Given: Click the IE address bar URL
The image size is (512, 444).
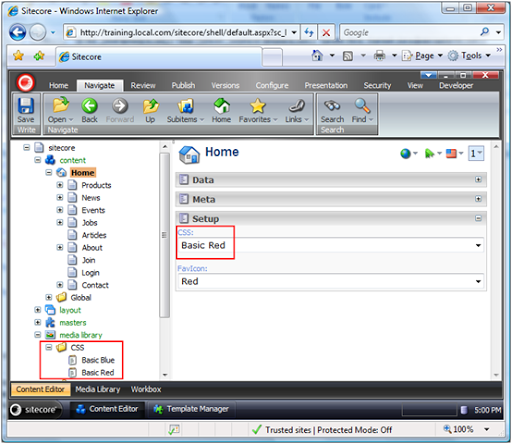Looking at the screenshot, I should coord(182,33).
